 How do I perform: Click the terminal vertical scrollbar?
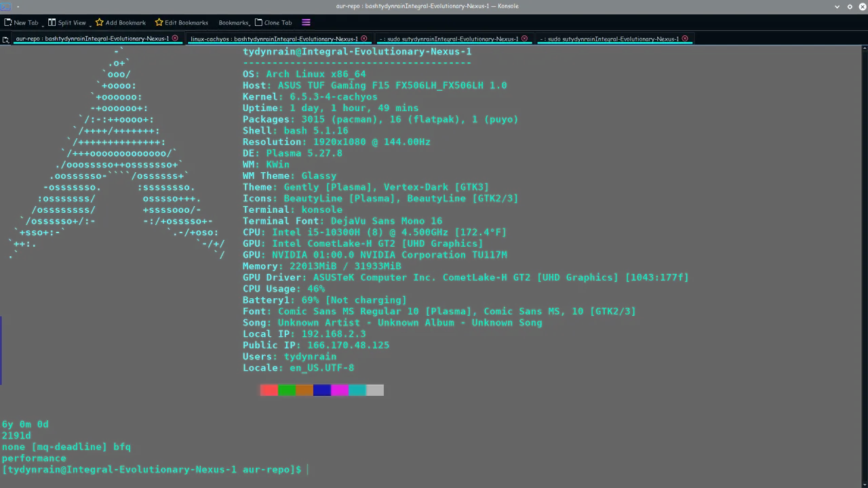[864, 265]
